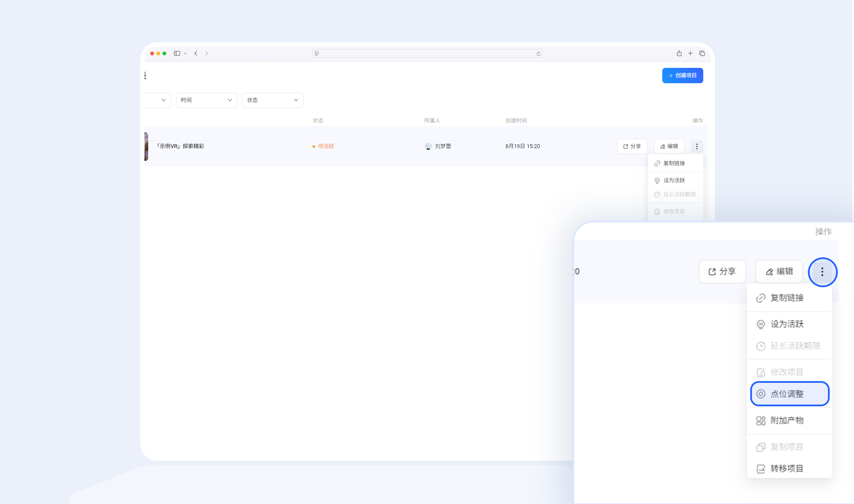Click 延长活跃期限 in the enlarged menu
Screen dimensions: 854x504
tap(789, 346)
